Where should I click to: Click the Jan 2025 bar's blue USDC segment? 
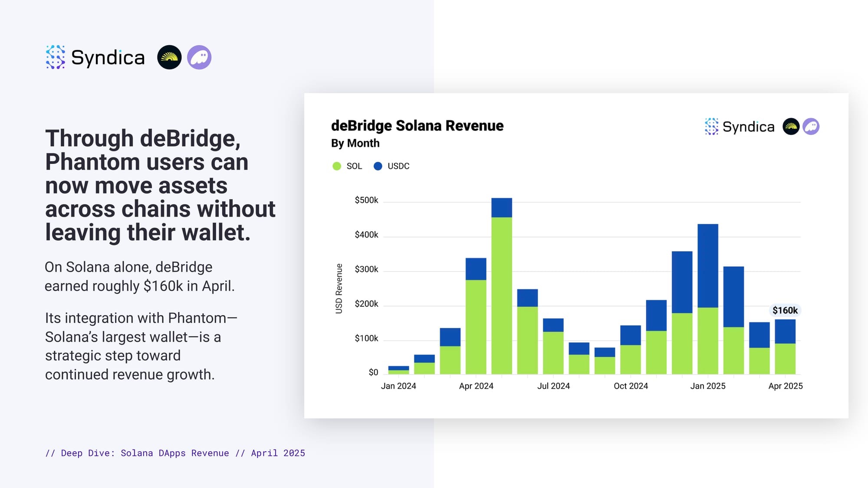coord(707,265)
